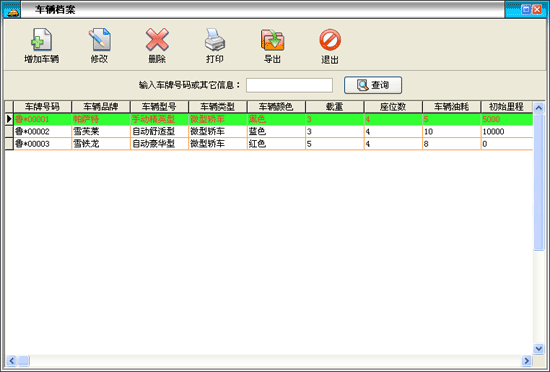550x372 pixels.
Task: Select the row for 鲁*00002
Action: (269, 131)
